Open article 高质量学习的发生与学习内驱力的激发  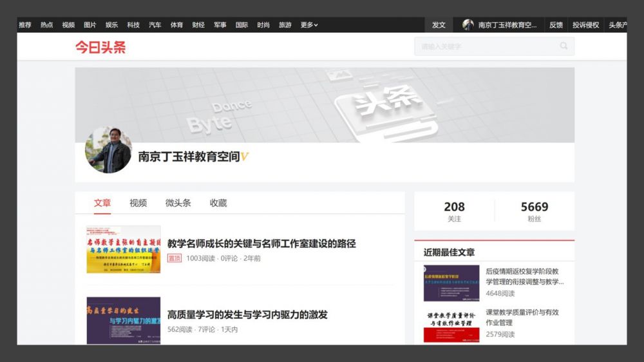coord(247,314)
